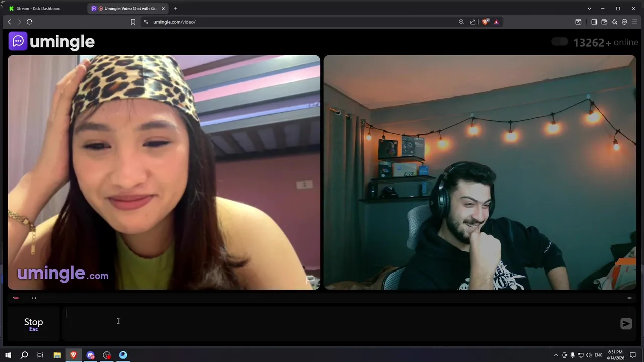Open Windows Start menu
The image size is (644, 362).
8,355
